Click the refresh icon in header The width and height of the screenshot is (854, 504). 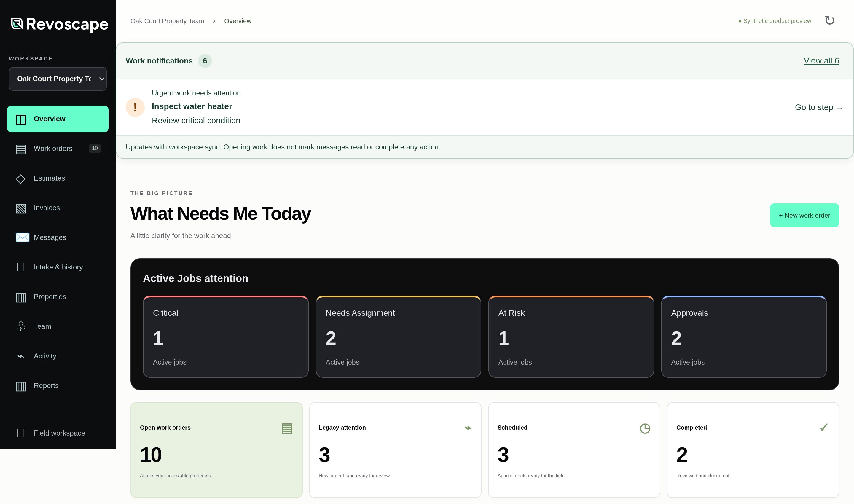point(829,20)
